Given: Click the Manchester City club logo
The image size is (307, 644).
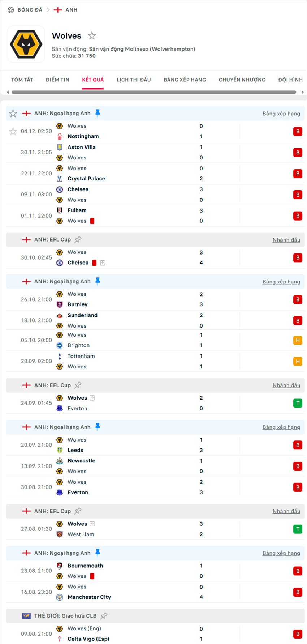Looking at the screenshot, I should click(60, 597).
